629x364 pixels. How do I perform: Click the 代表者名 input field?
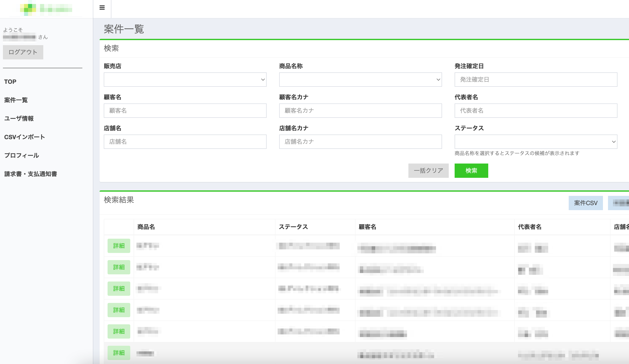536,110
